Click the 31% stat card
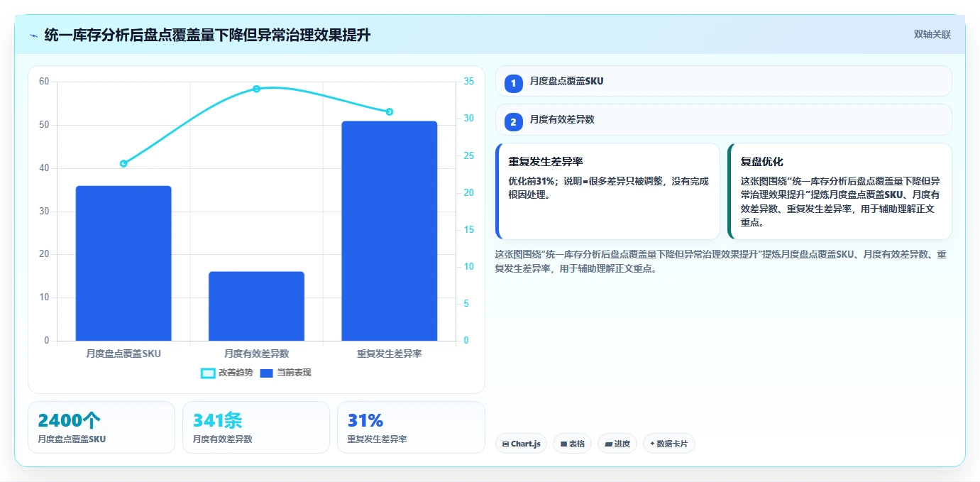Viewport: 980px width, 482px height. 411,427
